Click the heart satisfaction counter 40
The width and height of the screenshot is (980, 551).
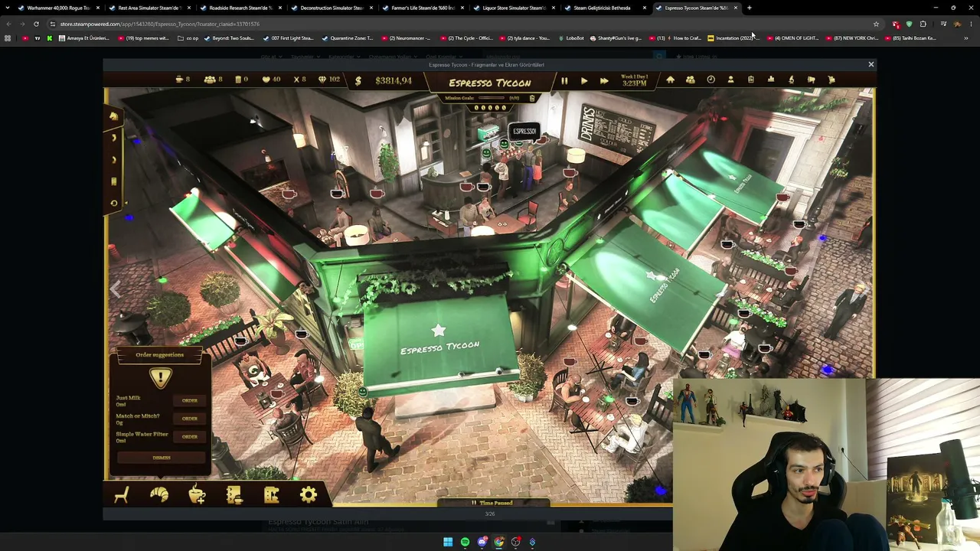pyautogui.click(x=271, y=80)
